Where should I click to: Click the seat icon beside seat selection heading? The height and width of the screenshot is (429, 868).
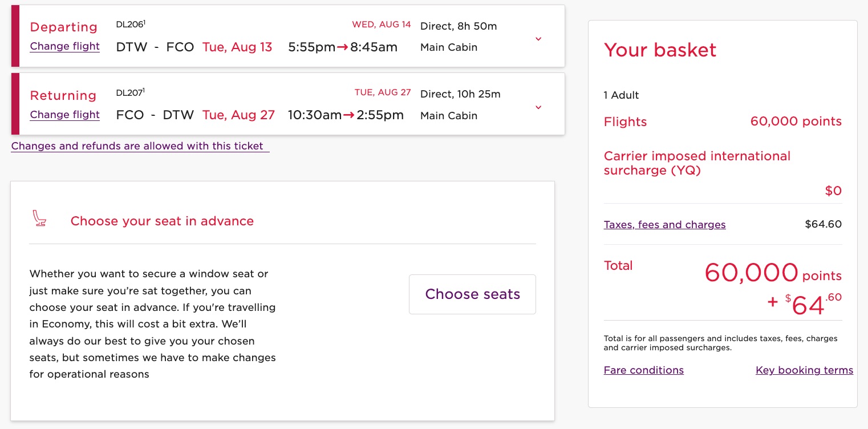click(39, 218)
